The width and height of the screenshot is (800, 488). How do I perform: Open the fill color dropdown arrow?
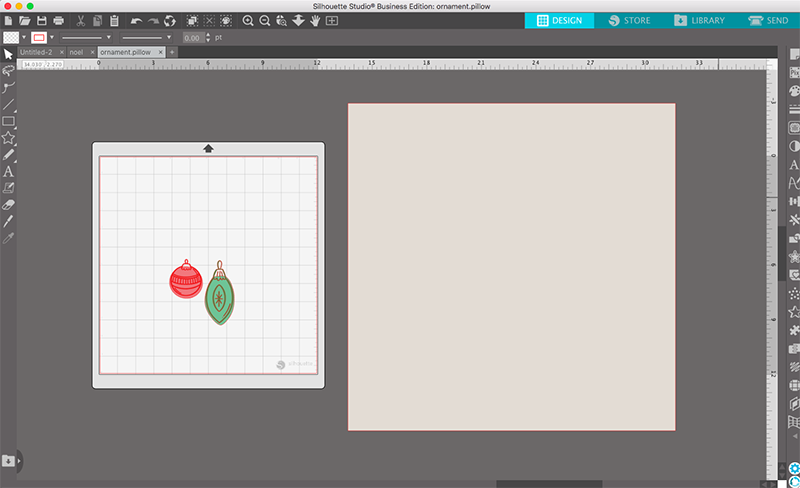[23, 37]
